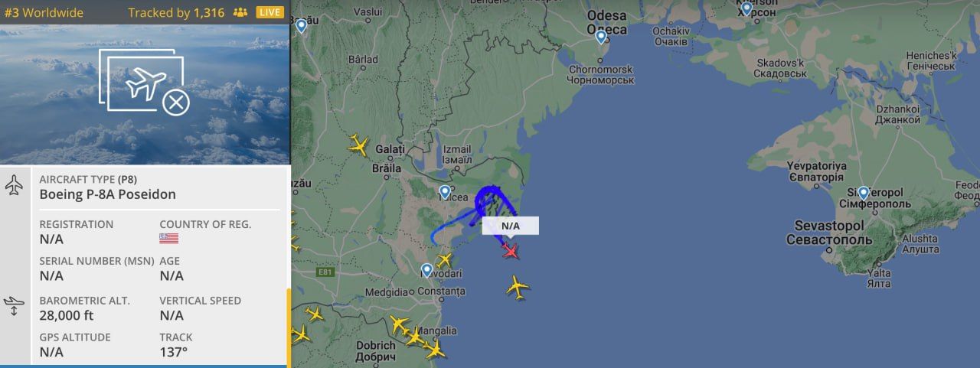980x368 pixels.
Task: Click the Tulcea airport pin marker
Action: point(445,192)
